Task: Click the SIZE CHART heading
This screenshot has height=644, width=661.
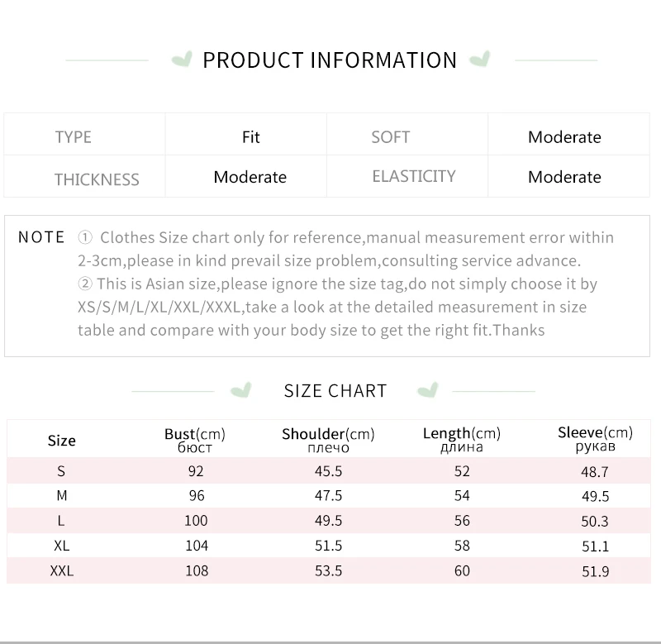Action: (x=335, y=391)
